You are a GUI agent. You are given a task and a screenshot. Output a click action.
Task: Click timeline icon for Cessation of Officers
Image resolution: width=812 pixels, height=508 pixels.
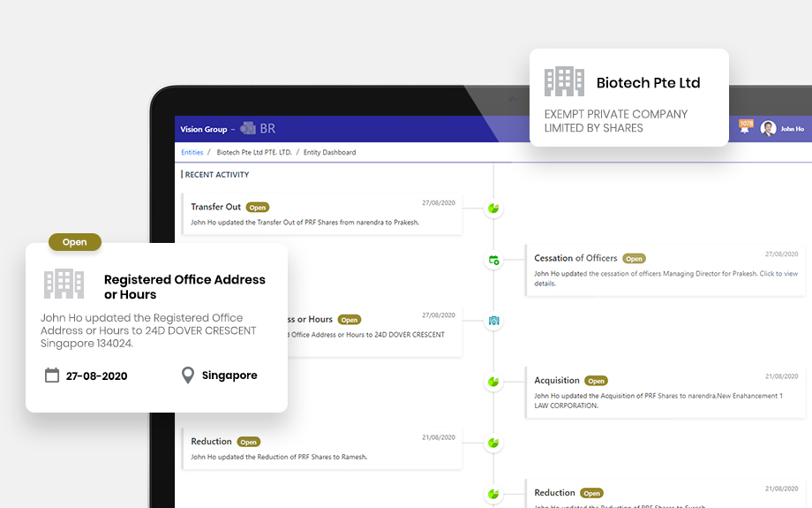pos(493,260)
